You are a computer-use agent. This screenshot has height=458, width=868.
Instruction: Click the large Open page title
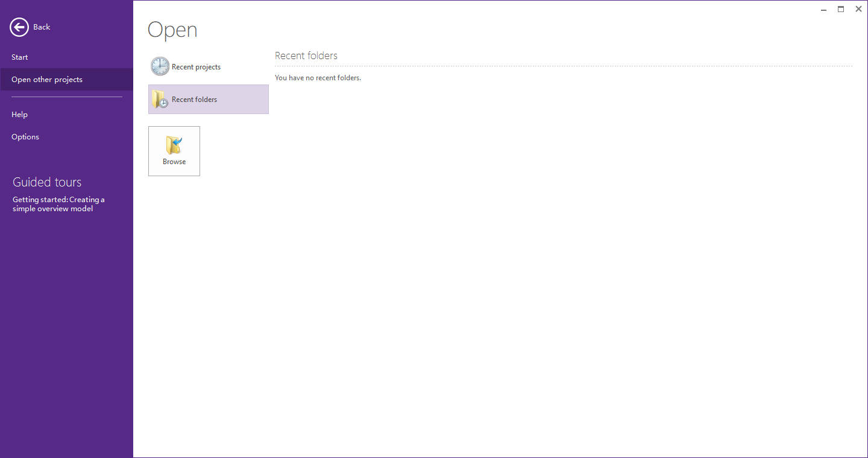point(172,30)
